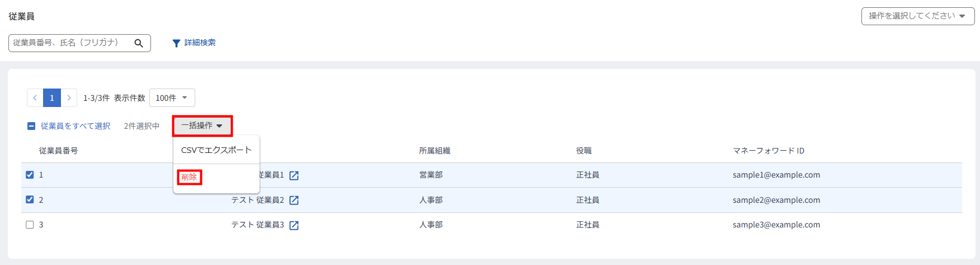Toggle the 従業員をすべて選択 checkbox
This screenshot has width=980, height=265.
click(31, 126)
